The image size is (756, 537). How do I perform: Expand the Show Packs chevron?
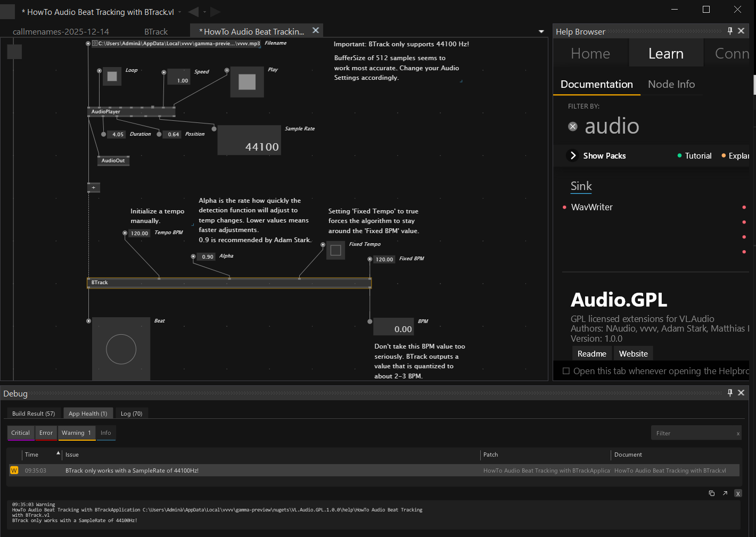(573, 155)
